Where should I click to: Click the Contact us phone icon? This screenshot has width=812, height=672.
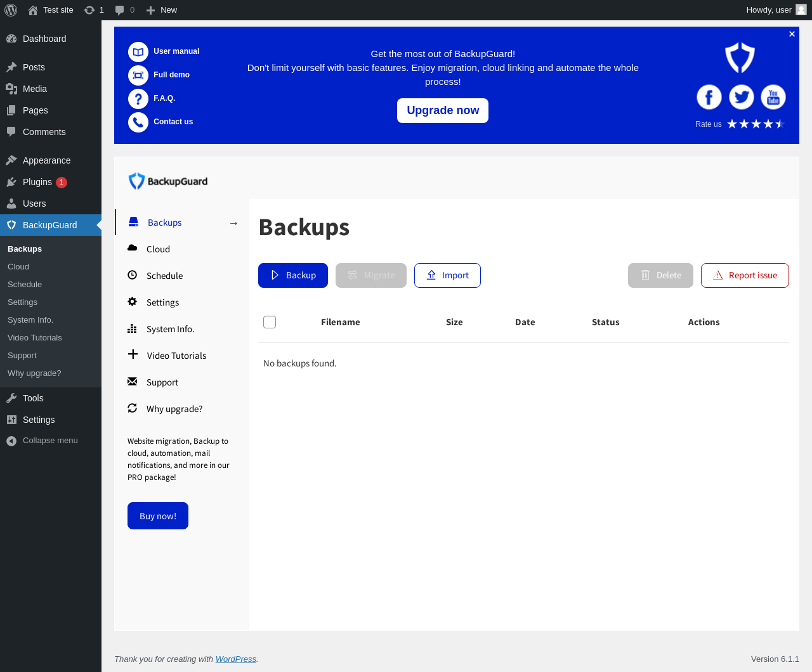click(x=138, y=122)
